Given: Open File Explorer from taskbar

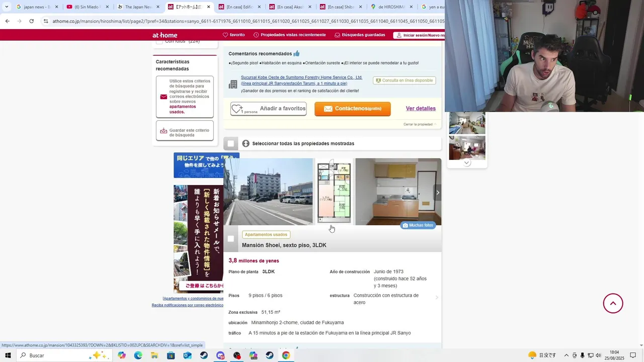Looking at the screenshot, I should pyautogui.click(x=154, y=355).
